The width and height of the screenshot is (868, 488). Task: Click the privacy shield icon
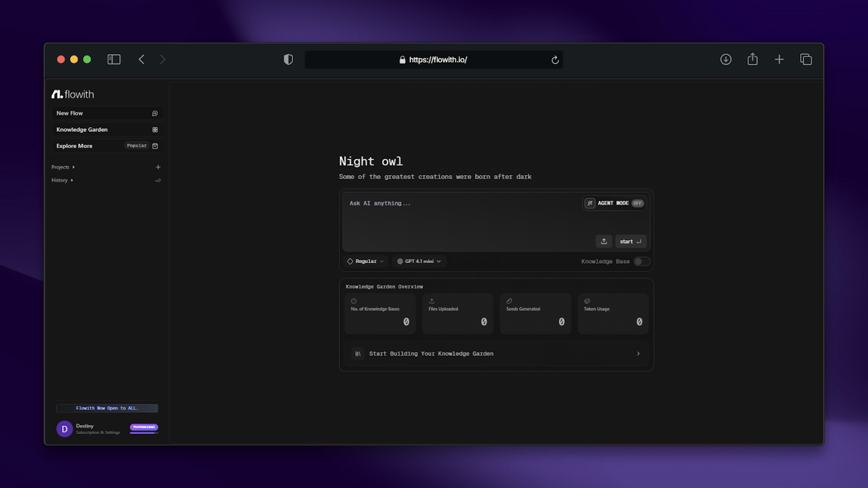[289, 59]
